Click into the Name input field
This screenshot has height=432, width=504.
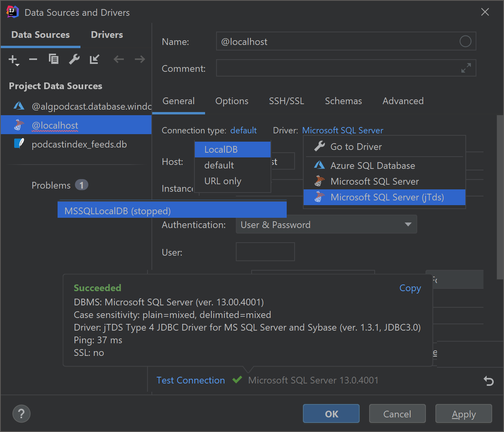346,41
